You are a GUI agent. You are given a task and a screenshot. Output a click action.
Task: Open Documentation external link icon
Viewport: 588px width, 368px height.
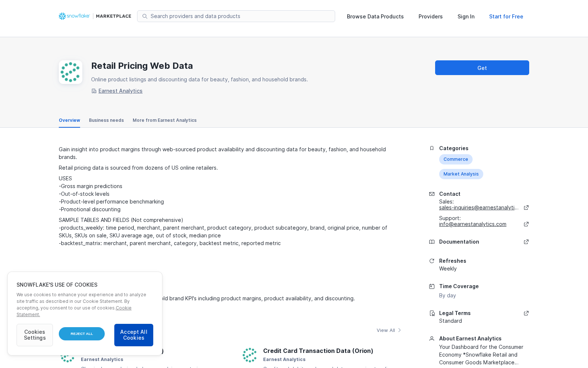click(526, 242)
